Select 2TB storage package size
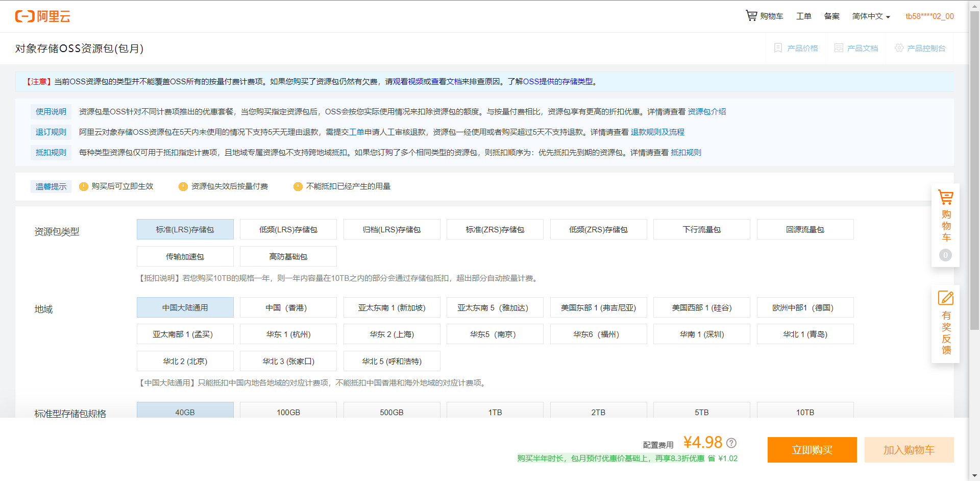This screenshot has height=481, width=980. point(599,411)
